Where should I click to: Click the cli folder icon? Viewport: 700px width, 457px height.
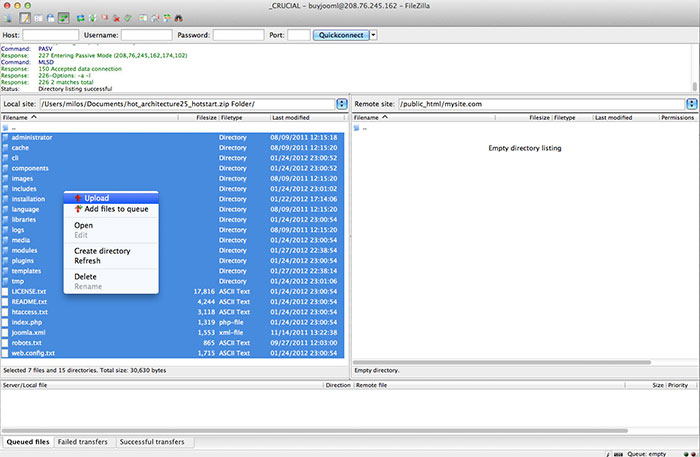(x=5, y=158)
